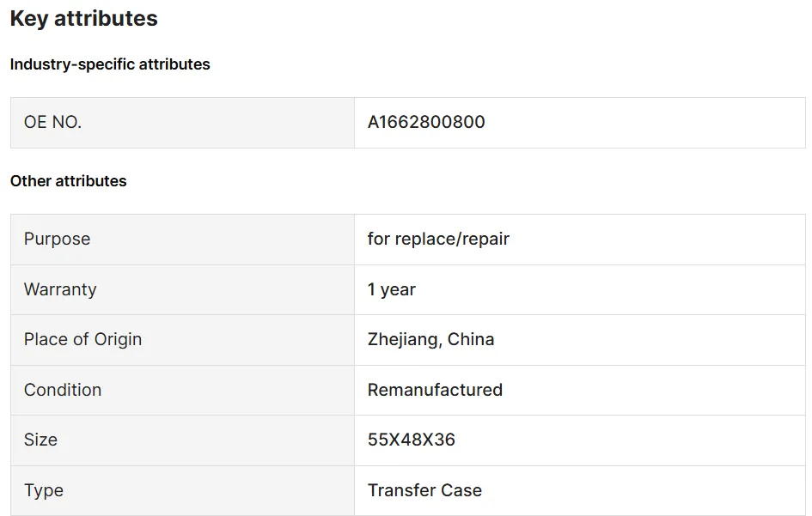The height and width of the screenshot is (516, 812).
Task: Click the OE NO. label cell
Action: [52, 122]
